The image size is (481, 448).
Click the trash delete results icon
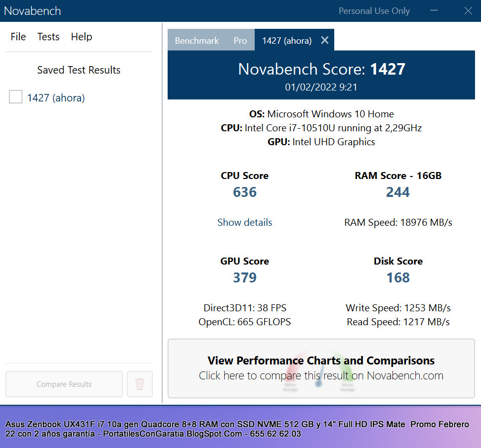click(x=140, y=384)
